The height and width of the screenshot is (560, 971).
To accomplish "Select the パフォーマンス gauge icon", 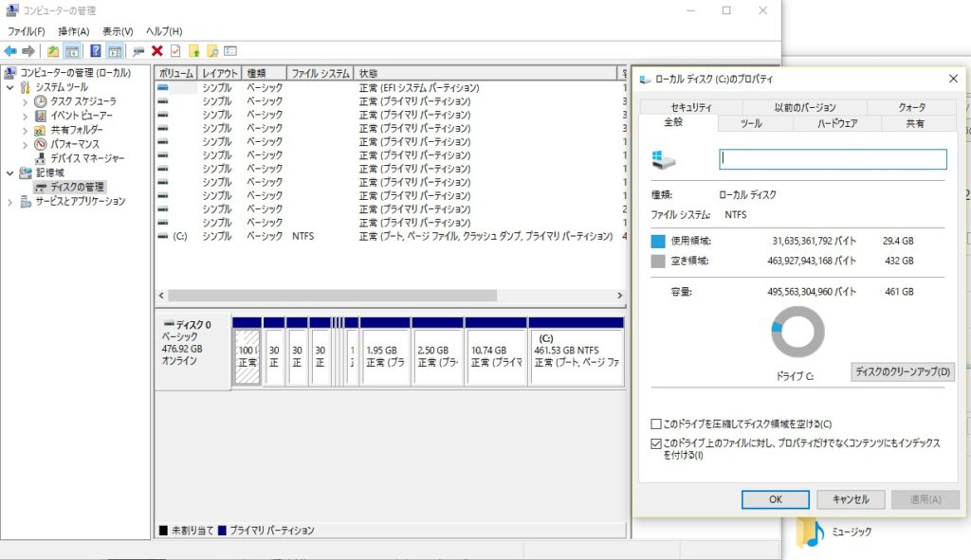I will pyautogui.click(x=40, y=144).
